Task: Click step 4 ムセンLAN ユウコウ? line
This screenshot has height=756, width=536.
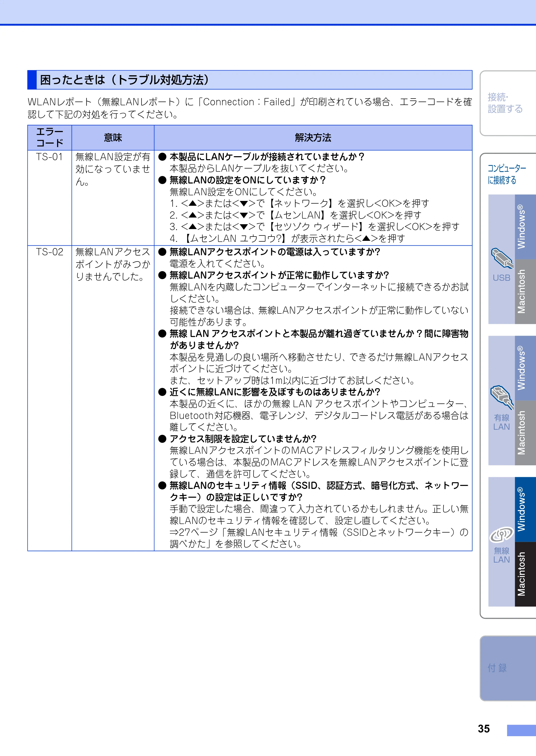Action: pos(287,238)
